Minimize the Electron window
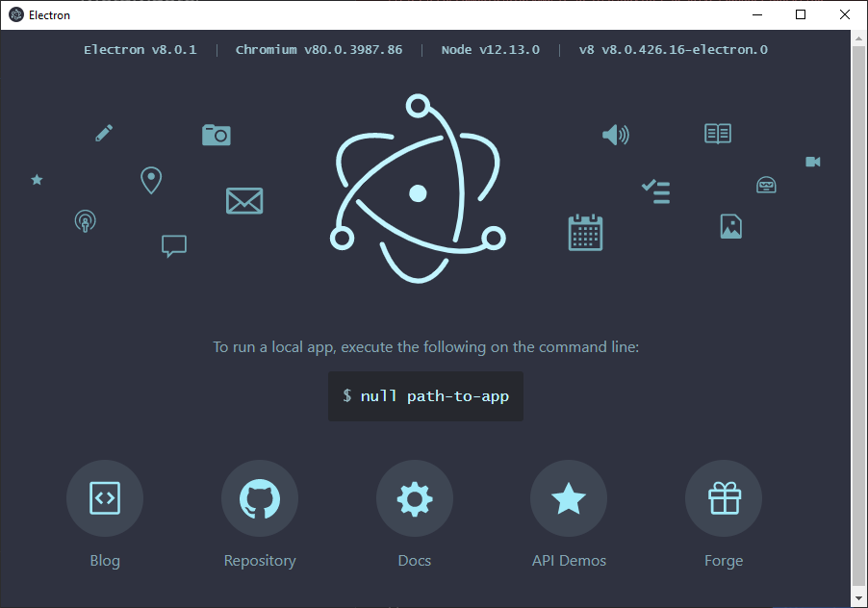Viewport: 868px width, 608px height. pos(757,15)
